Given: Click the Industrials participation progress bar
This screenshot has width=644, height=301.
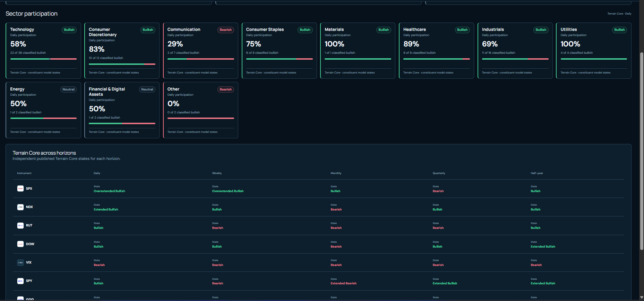Looking at the screenshot, I should 515,59.
